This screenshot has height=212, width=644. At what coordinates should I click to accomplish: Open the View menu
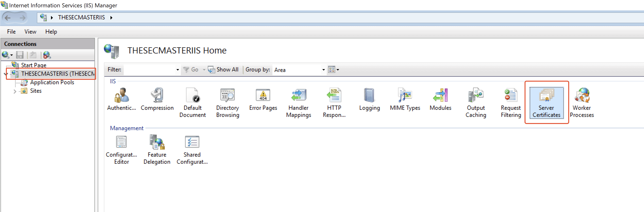[30, 31]
